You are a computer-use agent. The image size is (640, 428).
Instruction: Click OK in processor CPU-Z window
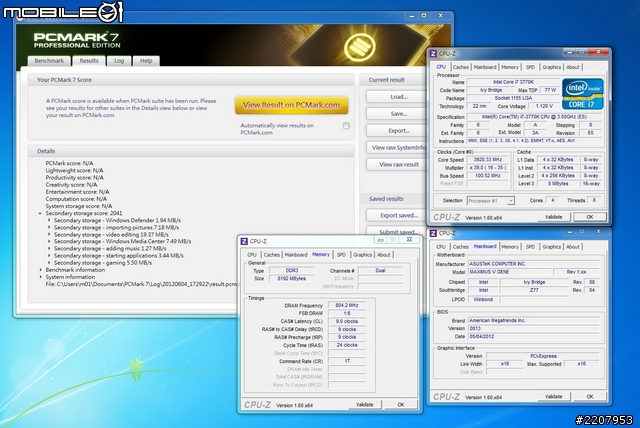pyautogui.click(x=590, y=217)
